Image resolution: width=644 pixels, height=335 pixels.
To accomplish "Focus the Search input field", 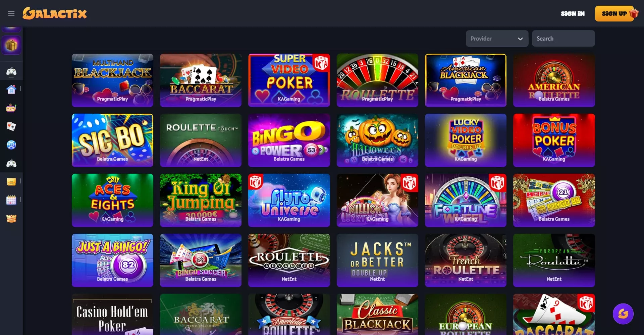I will pos(563,39).
